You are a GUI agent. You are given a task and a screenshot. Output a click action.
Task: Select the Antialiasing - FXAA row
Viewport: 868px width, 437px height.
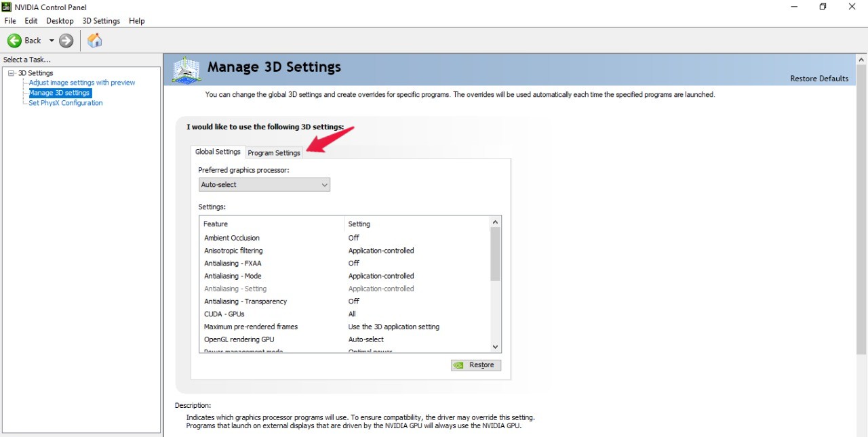(x=344, y=264)
